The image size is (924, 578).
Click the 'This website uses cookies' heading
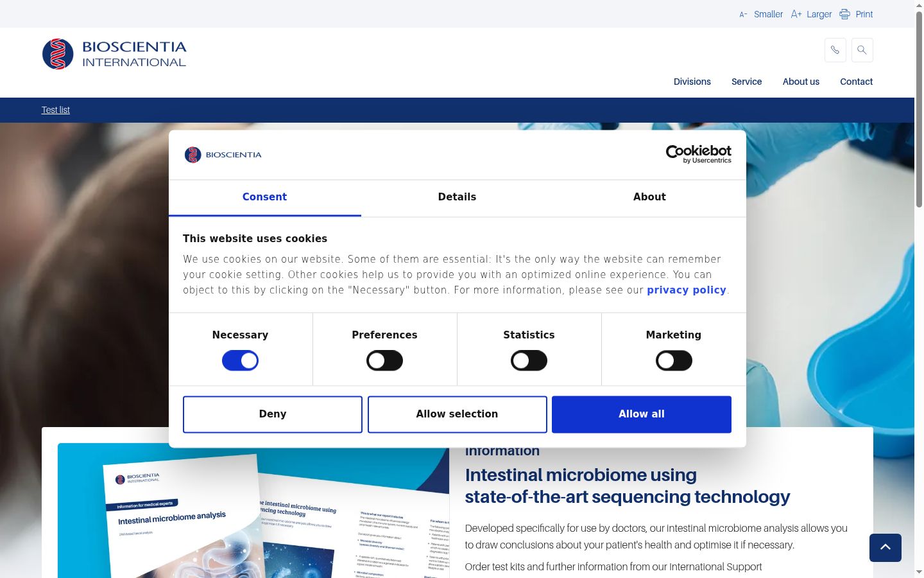point(255,239)
